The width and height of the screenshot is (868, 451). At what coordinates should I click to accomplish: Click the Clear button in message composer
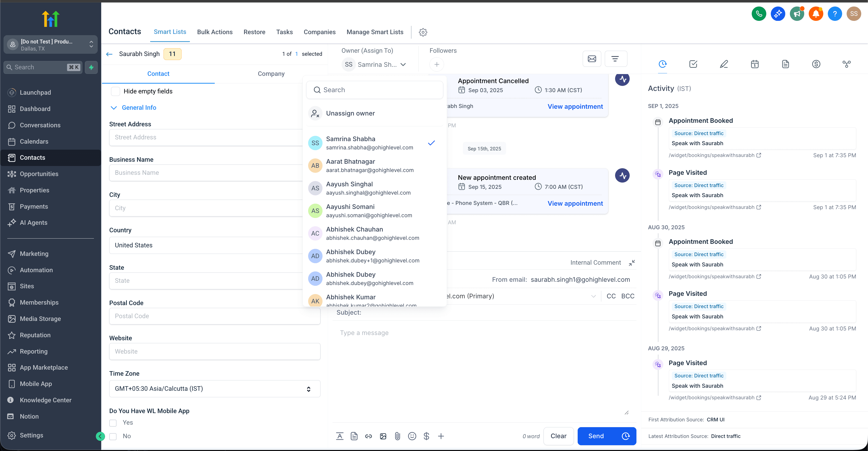[558, 436]
